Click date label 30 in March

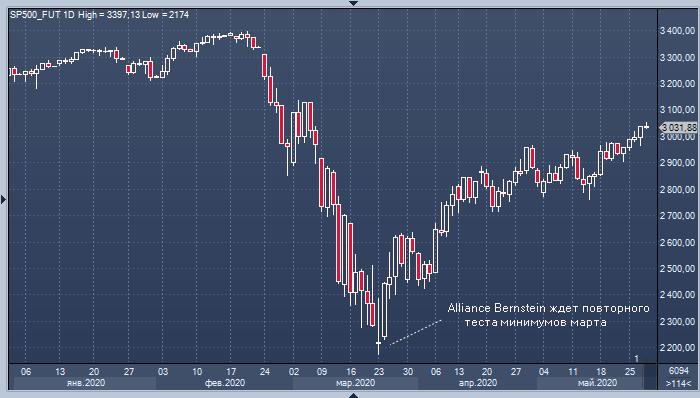[x=408, y=371]
